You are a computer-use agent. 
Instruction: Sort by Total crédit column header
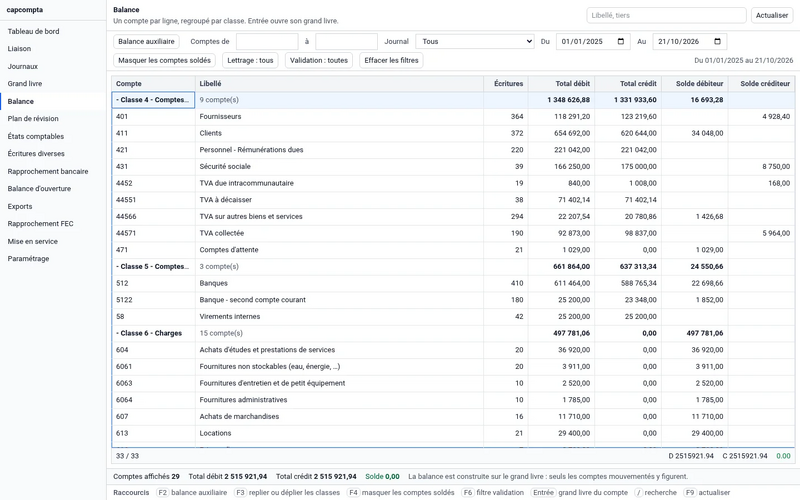(628, 84)
